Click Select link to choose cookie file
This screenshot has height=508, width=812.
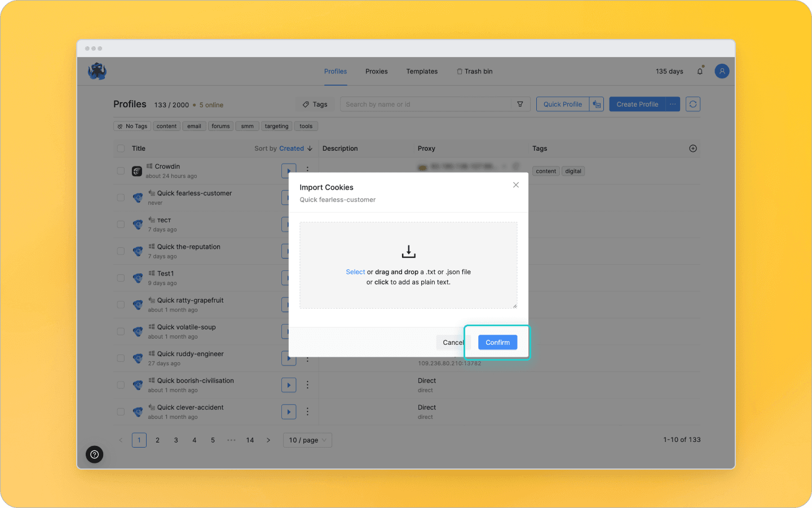coord(355,272)
